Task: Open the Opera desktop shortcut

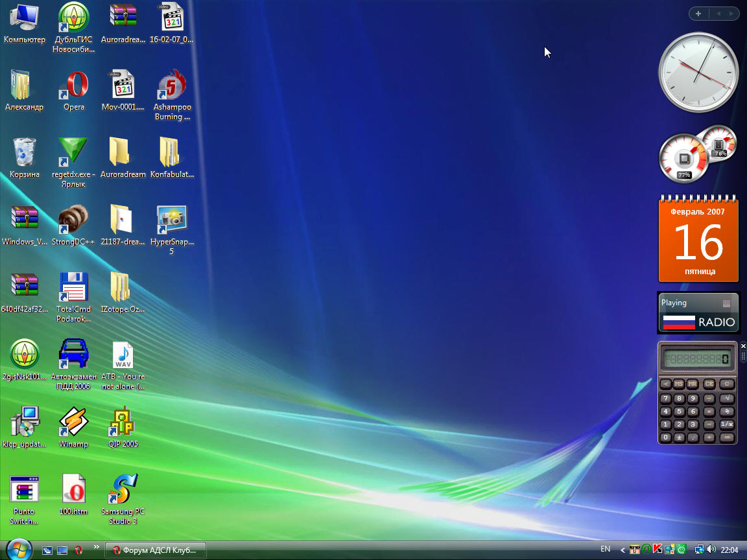Action: click(74, 86)
